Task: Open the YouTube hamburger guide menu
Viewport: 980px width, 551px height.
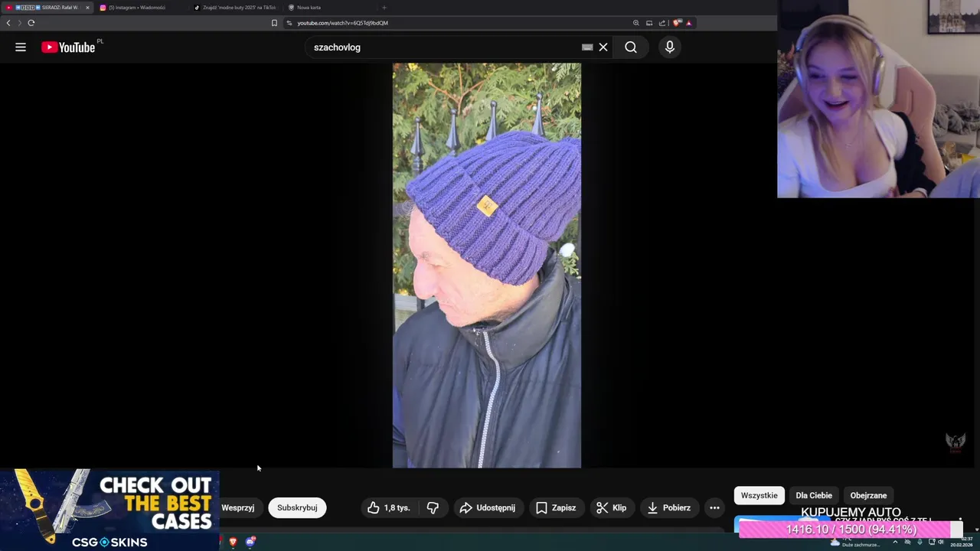Action: coord(21,47)
